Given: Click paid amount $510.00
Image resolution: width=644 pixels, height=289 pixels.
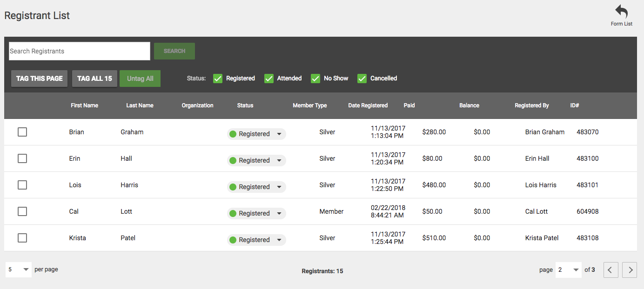Looking at the screenshot, I should (x=434, y=238).
